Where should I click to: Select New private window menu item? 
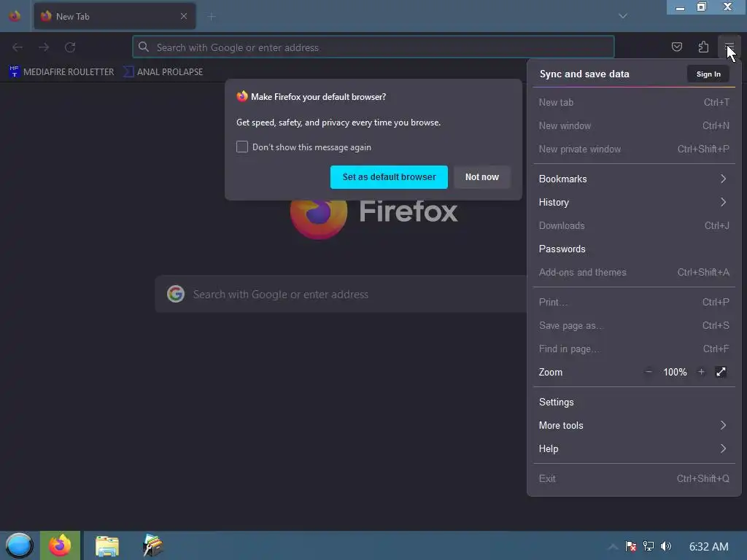point(634,149)
